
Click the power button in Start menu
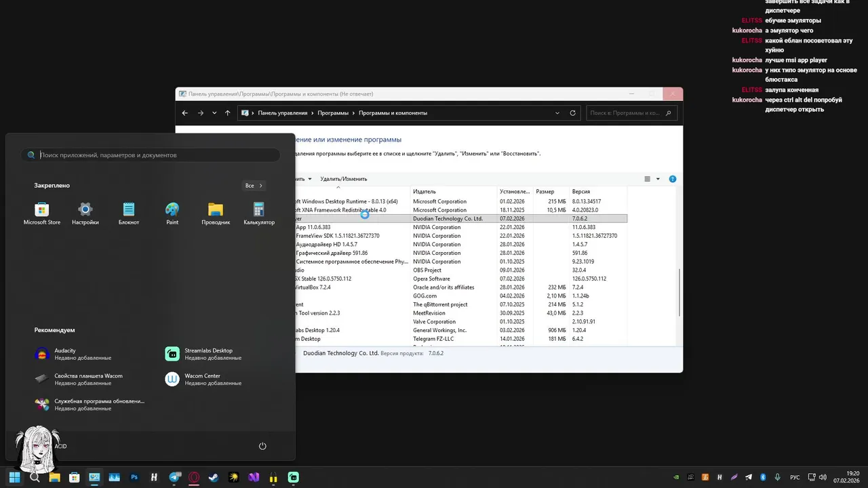(x=262, y=446)
